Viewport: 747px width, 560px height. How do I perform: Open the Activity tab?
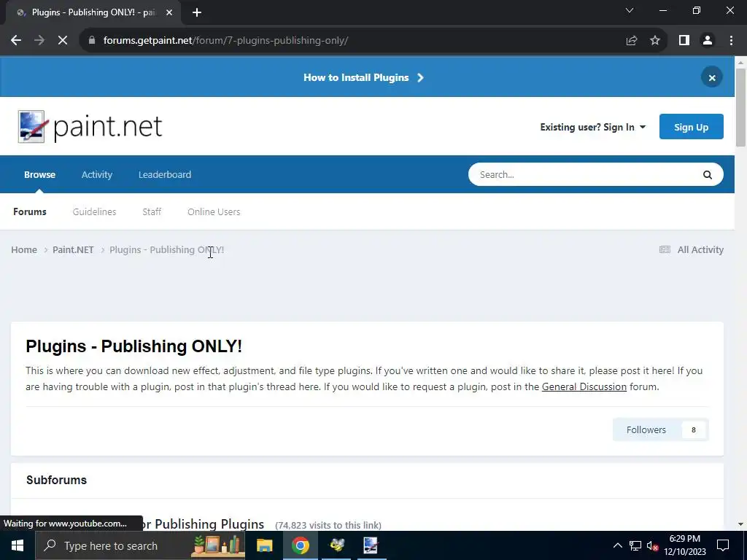(97, 175)
